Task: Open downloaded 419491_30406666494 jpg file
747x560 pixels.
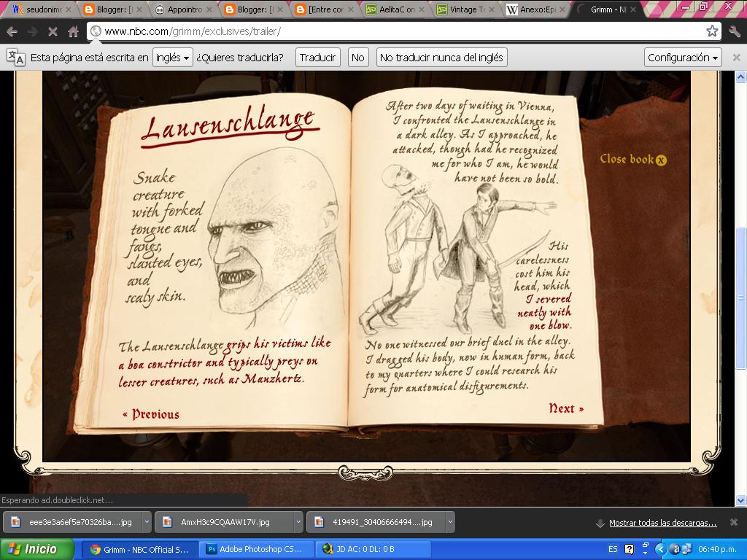Action: pos(376,522)
